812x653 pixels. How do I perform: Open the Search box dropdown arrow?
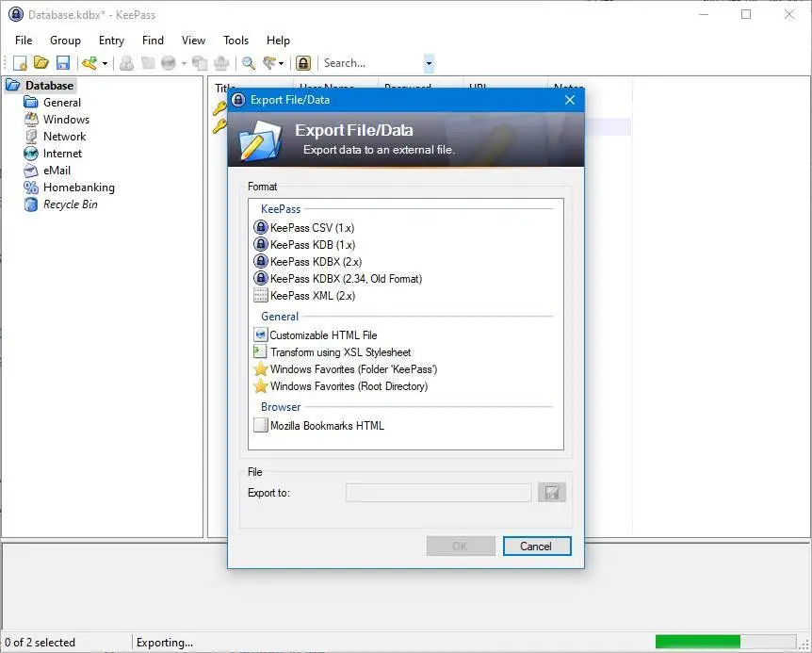[429, 64]
